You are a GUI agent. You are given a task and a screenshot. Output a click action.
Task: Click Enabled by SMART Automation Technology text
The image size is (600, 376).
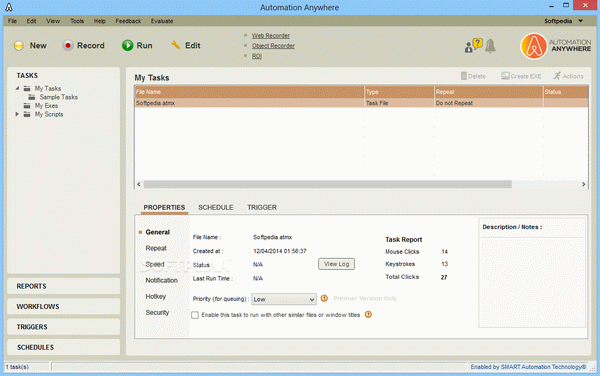click(528, 367)
